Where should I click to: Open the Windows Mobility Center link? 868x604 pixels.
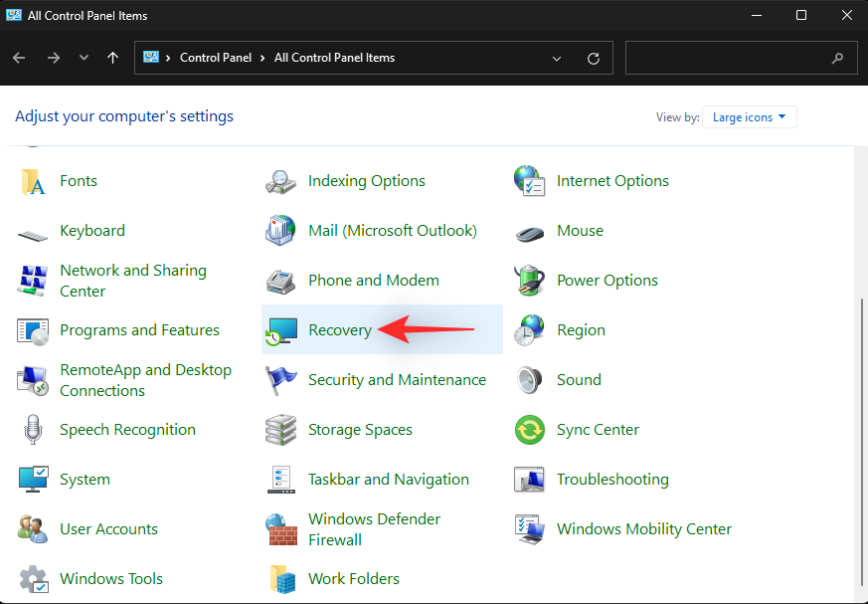point(644,529)
